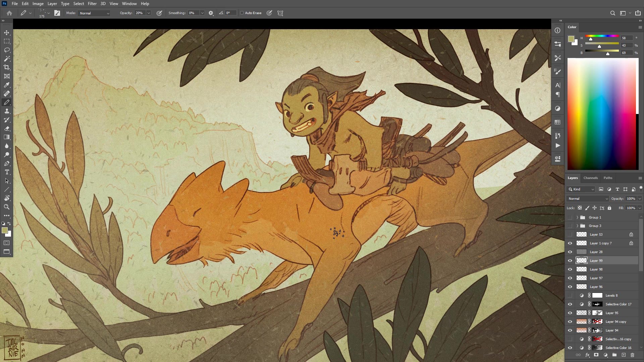Select the Zoom tool
This screenshot has width=644, height=362.
click(7, 207)
